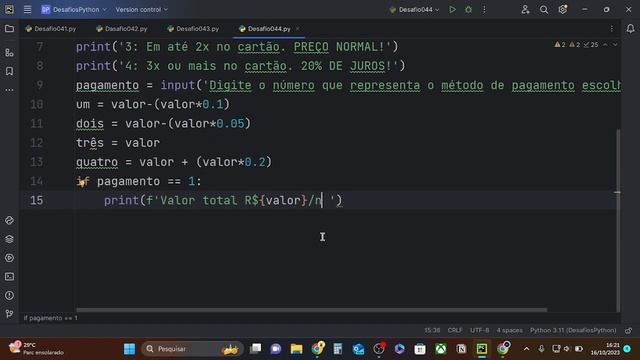Open the Project tool window folder icon
640x360 pixels.
9,29
